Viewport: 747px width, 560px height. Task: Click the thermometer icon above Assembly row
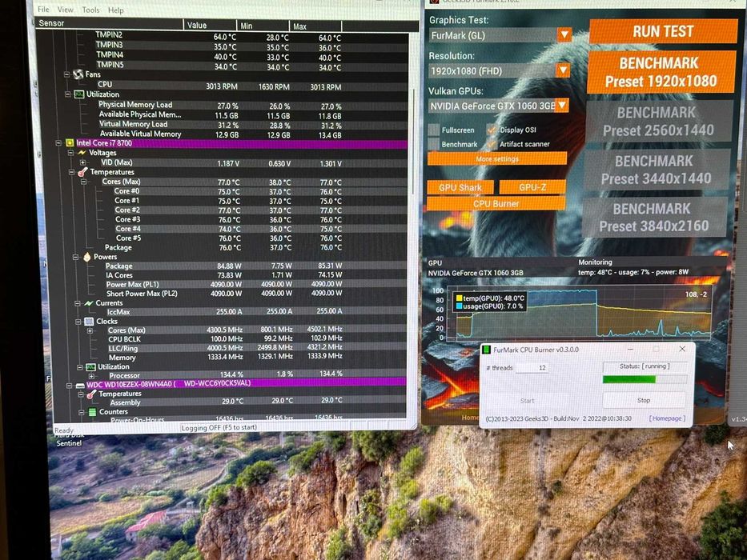91,394
